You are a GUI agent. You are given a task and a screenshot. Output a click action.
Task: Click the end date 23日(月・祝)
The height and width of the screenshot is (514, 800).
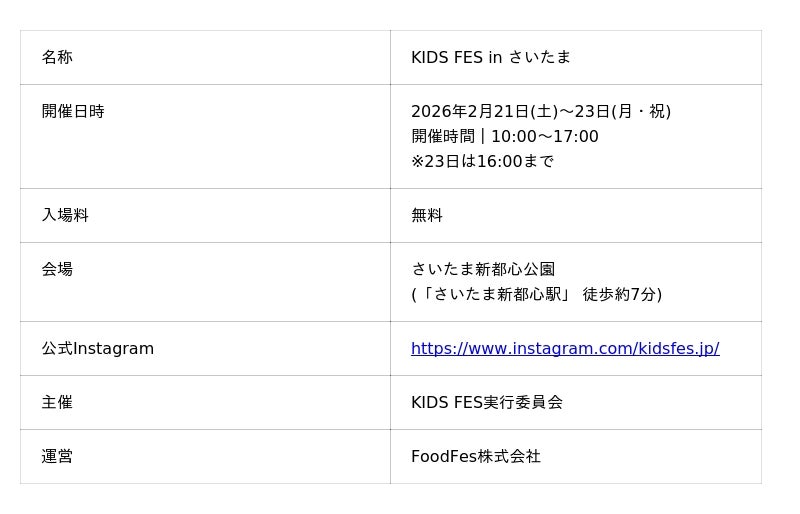(x=630, y=112)
